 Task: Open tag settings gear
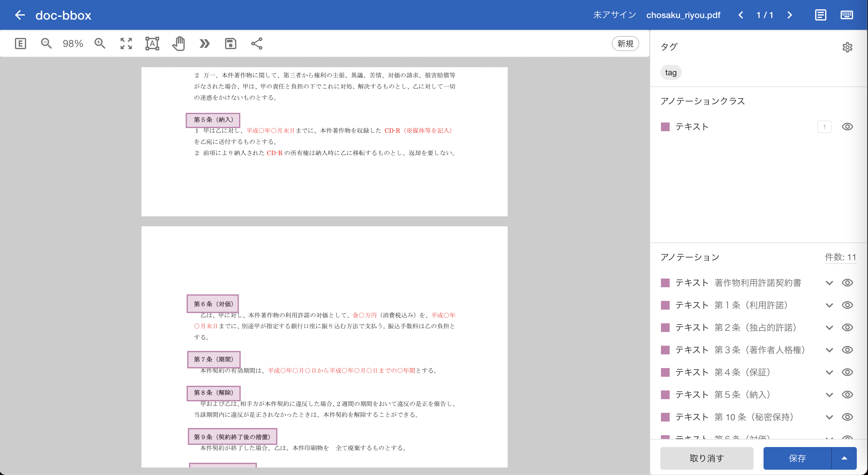click(x=847, y=47)
